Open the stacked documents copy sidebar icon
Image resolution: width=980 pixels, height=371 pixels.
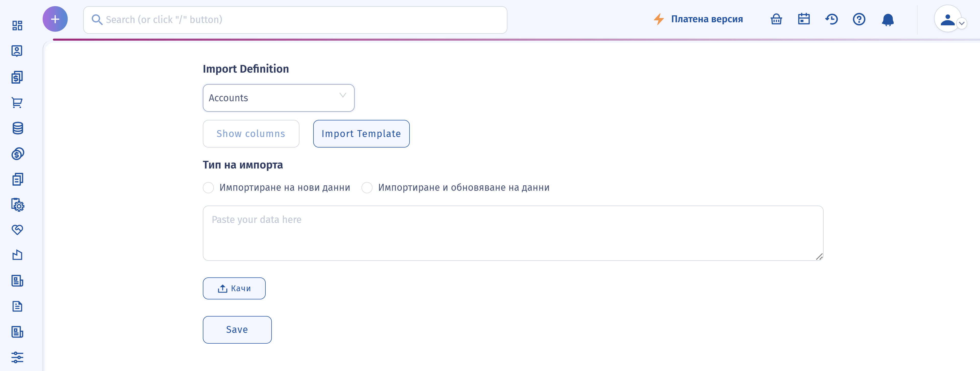[17, 179]
